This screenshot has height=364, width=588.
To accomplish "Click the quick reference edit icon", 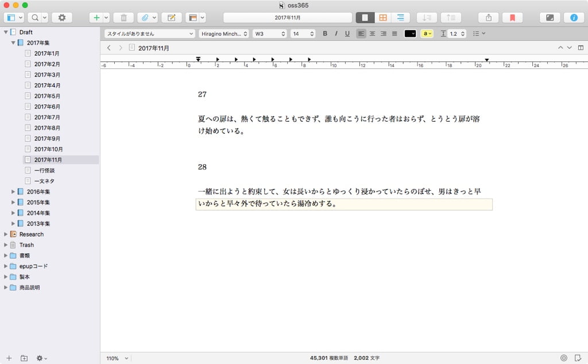I will [x=171, y=18].
